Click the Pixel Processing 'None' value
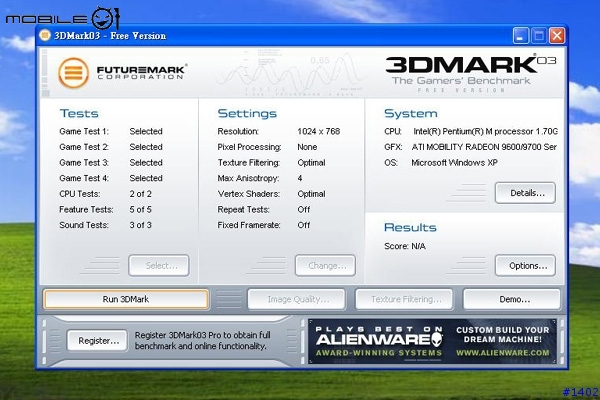 pos(307,147)
